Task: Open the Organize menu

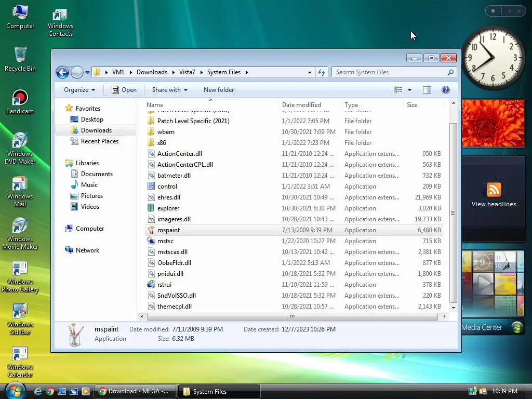Action: point(79,90)
